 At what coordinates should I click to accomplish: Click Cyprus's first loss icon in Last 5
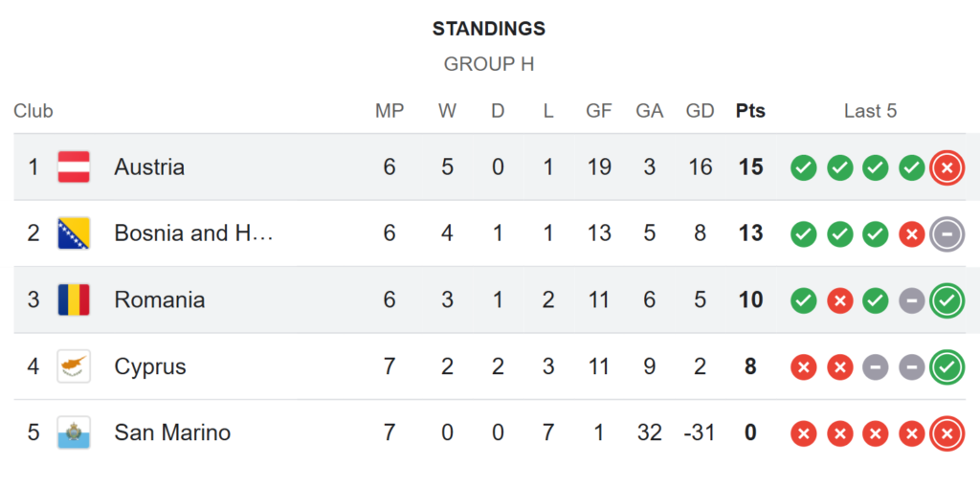803,366
